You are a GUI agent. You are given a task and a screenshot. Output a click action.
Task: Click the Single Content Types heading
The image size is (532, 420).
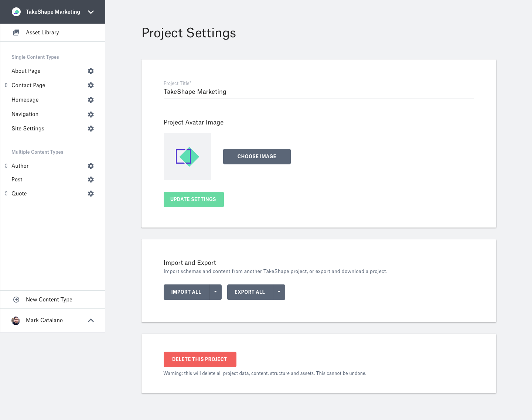35,57
